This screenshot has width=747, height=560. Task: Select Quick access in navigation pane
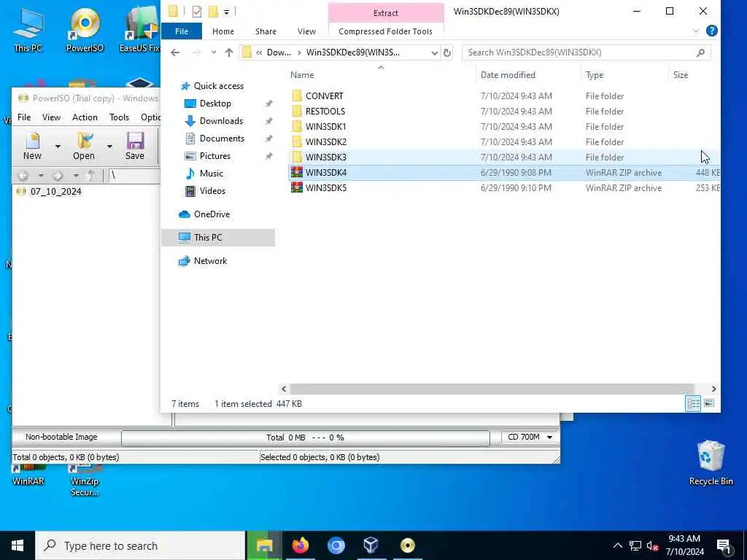(x=219, y=86)
